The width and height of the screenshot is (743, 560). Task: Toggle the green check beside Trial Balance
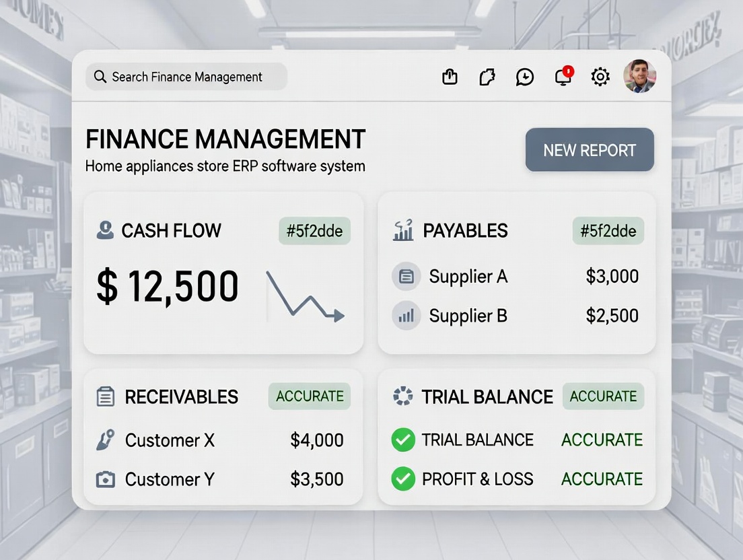coord(403,440)
